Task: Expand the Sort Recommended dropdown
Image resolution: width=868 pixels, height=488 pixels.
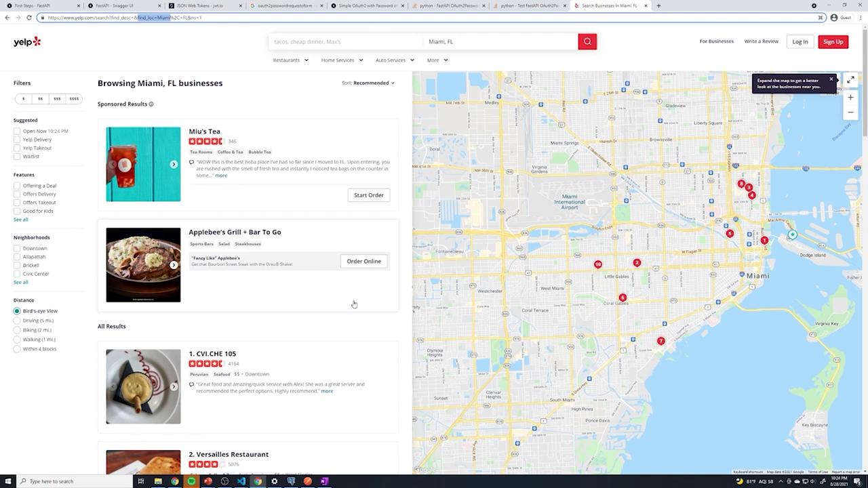Action: [x=368, y=83]
